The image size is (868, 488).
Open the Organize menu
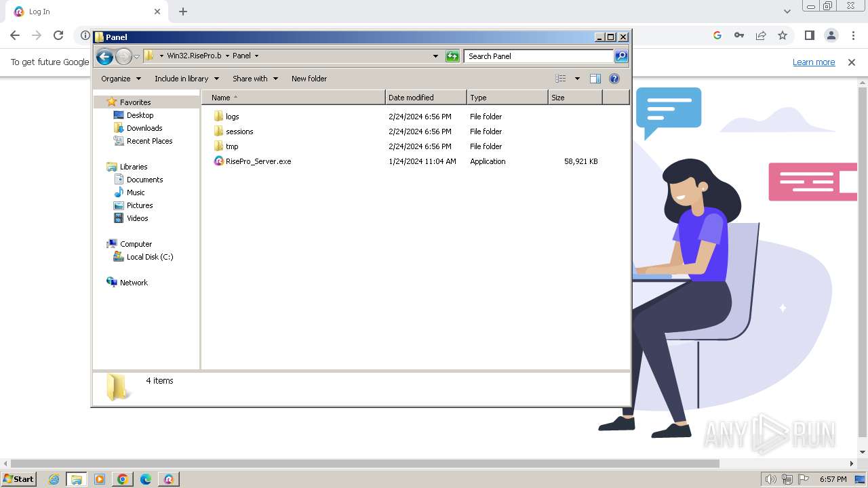pos(121,79)
